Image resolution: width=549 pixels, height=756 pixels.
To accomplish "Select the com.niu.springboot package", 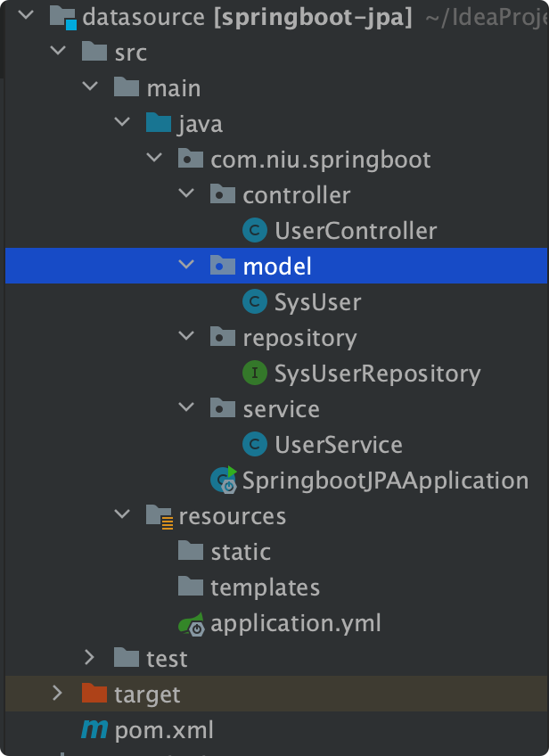I will [320, 160].
